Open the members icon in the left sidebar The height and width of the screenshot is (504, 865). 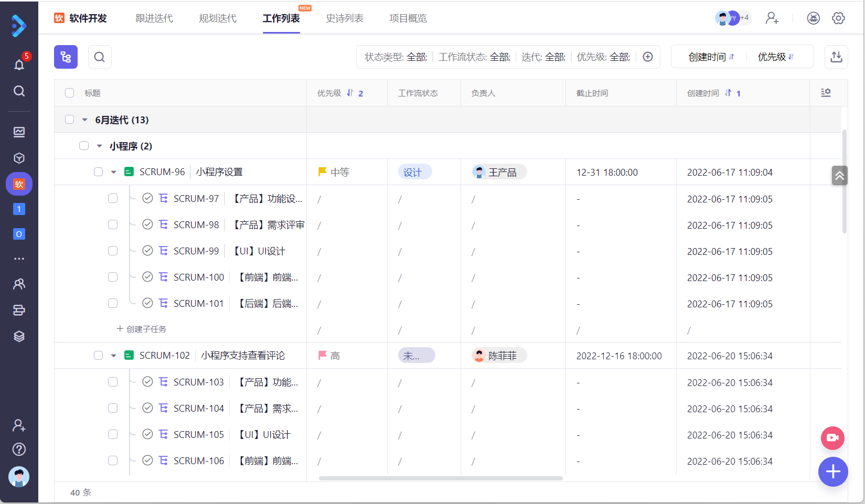(x=19, y=284)
